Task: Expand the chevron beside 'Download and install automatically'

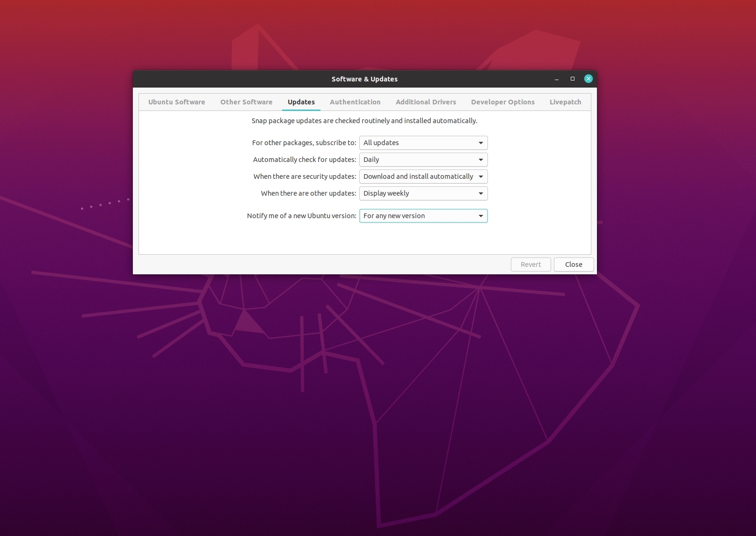Action: point(481,176)
